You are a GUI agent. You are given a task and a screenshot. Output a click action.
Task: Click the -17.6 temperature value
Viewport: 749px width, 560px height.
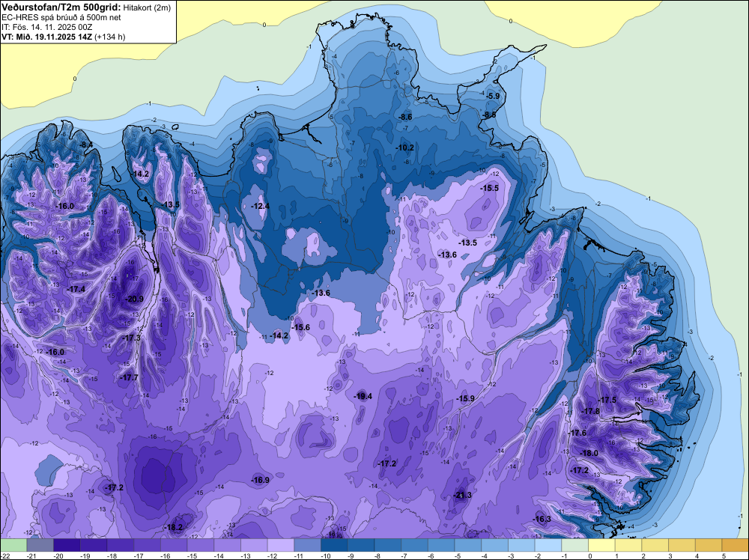click(x=577, y=433)
